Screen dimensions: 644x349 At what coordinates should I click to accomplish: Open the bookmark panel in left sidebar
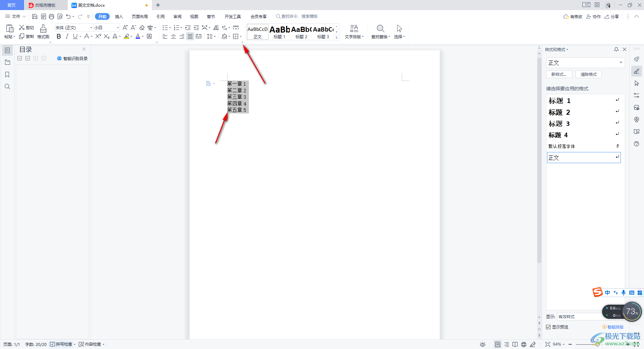point(7,74)
